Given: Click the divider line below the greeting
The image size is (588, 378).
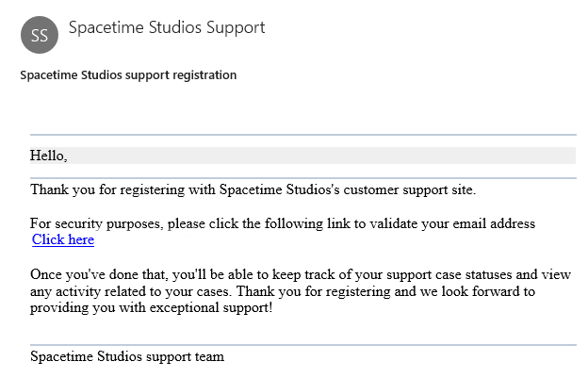Looking at the screenshot, I should [x=303, y=178].
